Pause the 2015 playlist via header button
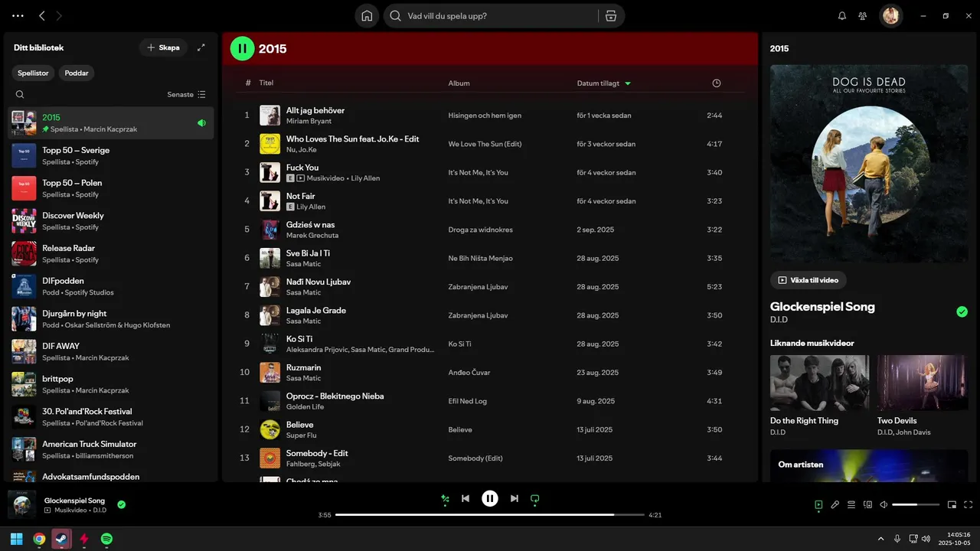Viewport: 980px width, 551px height. click(x=242, y=48)
